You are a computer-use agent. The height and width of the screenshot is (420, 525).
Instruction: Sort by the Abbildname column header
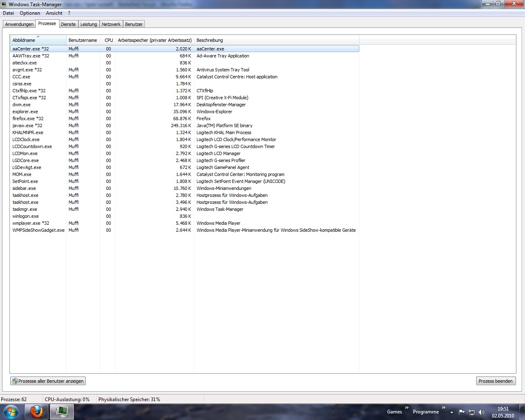click(x=38, y=40)
